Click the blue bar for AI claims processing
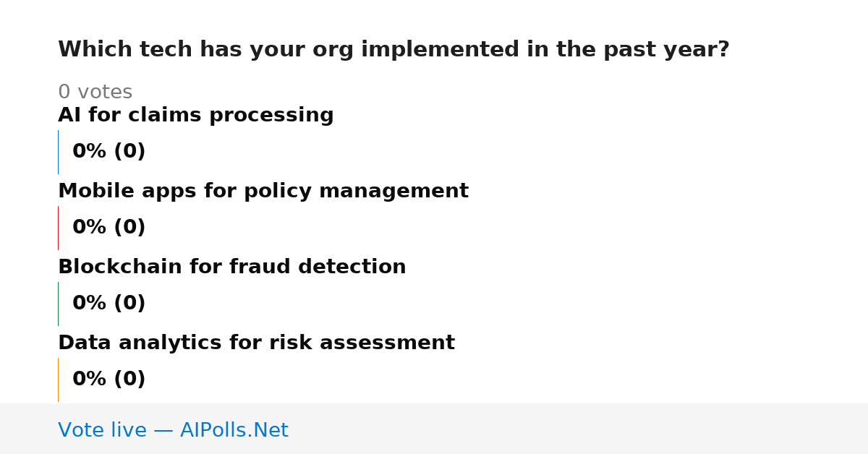Screen dimensions: 868x454 tap(58, 152)
